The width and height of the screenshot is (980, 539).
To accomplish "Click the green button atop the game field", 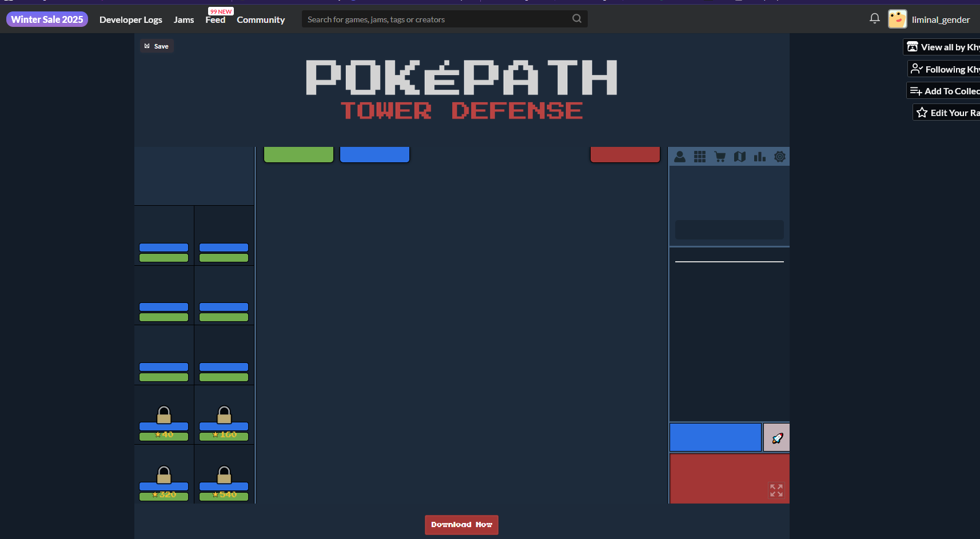I will click(x=298, y=154).
